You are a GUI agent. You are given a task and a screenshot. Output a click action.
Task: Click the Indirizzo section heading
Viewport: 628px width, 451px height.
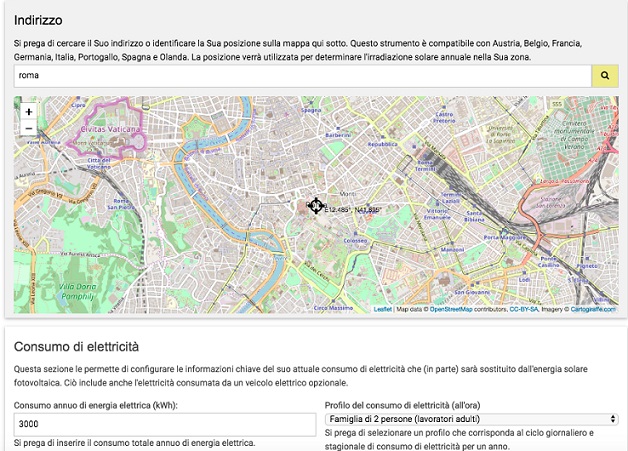pyautogui.click(x=38, y=20)
